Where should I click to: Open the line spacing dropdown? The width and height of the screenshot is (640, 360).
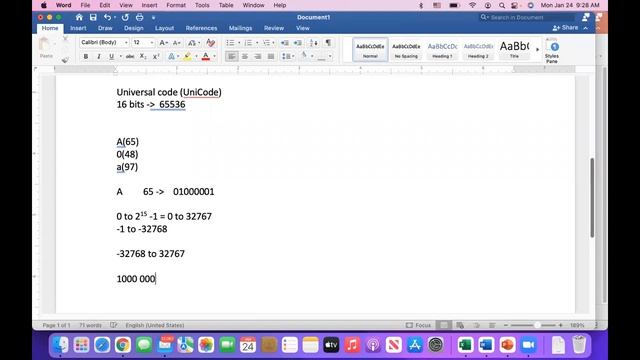click(x=288, y=57)
